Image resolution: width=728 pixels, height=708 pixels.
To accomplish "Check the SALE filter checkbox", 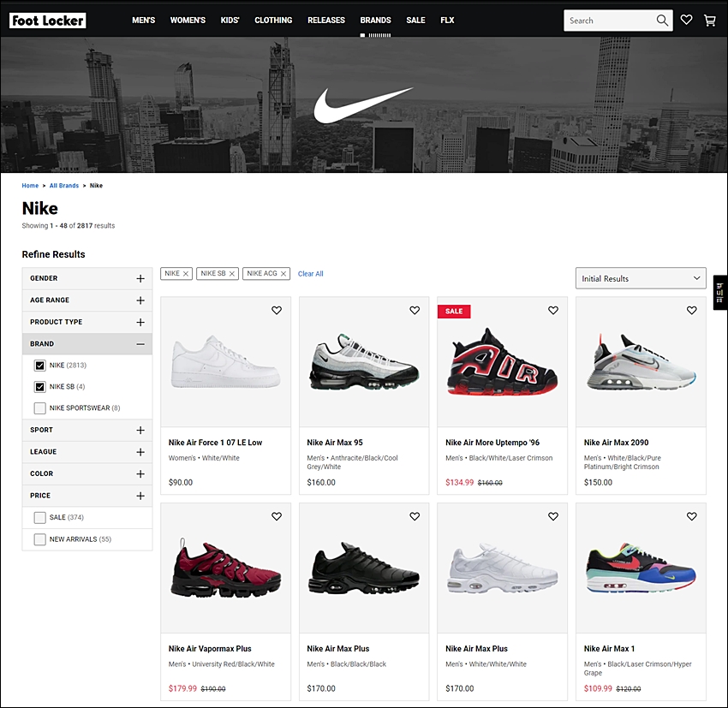I will pos(40,517).
